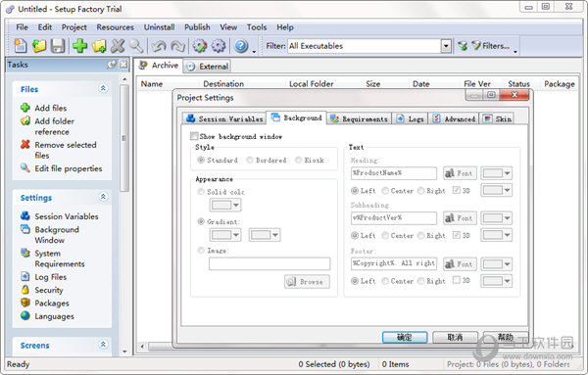Image resolution: width=588 pixels, height=375 pixels.
Task: Select the Image appearance radio button
Action: (x=201, y=251)
